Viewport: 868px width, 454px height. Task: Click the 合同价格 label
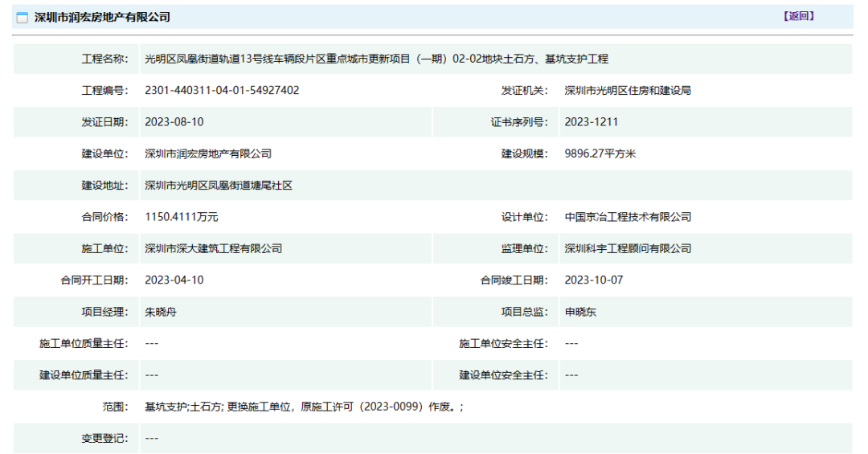(x=104, y=216)
